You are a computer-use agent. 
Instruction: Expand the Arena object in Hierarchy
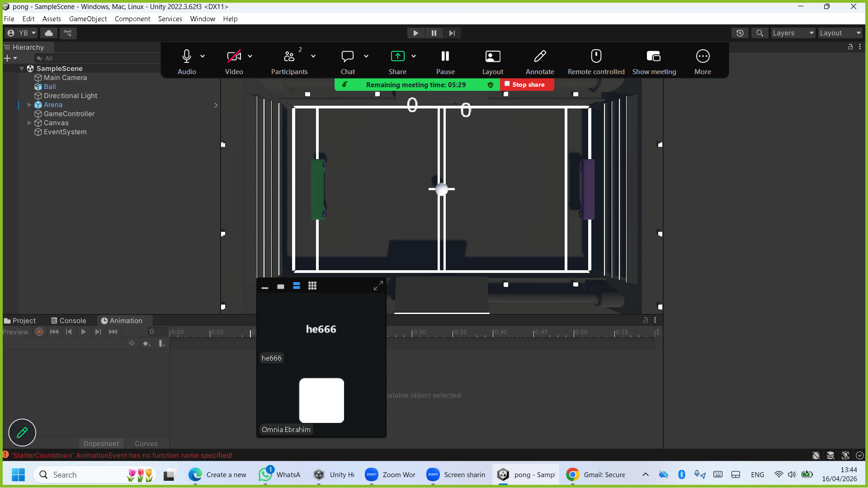tap(29, 105)
